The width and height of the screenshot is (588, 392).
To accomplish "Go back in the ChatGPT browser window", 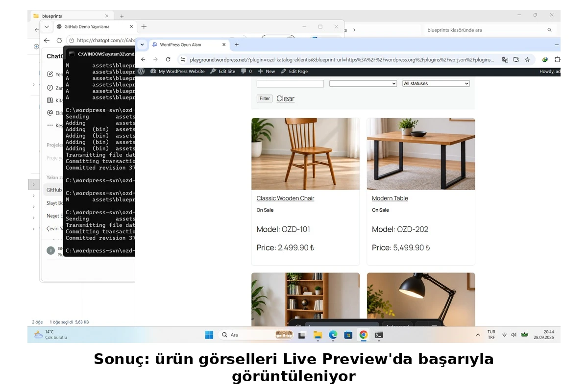I will tap(47, 40).
